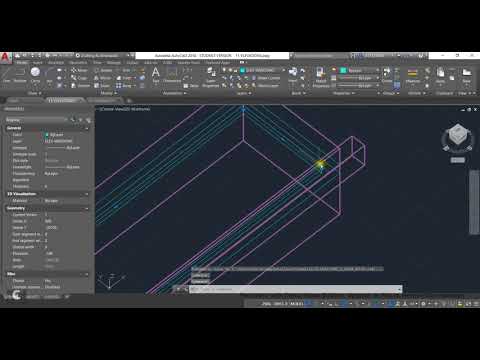Open the Annotate ribbon tab
The width and height of the screenshot is (480, 360).
point(56,63)
